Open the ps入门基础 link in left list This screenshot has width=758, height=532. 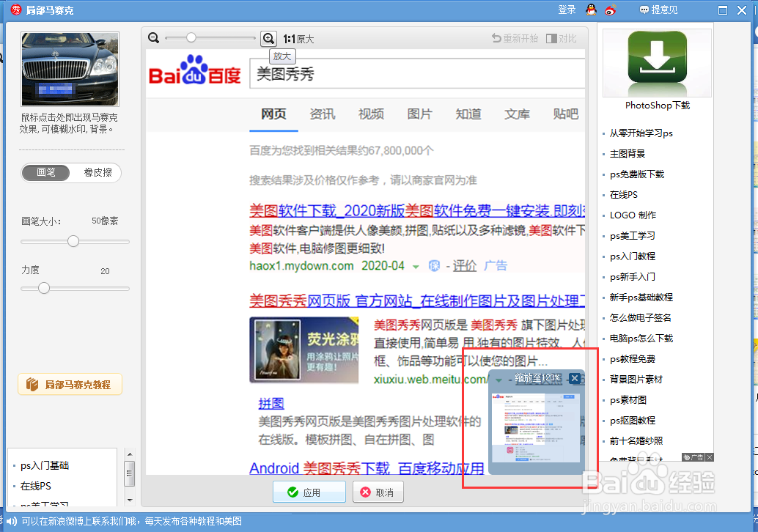coord(45,466)
